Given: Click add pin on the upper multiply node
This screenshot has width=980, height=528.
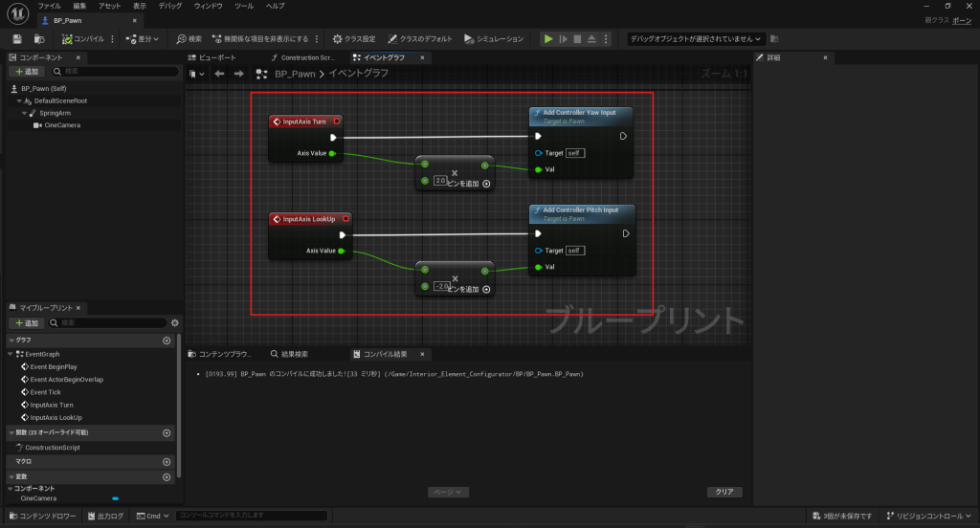Looking at the screenshot, I should (486, 183).
